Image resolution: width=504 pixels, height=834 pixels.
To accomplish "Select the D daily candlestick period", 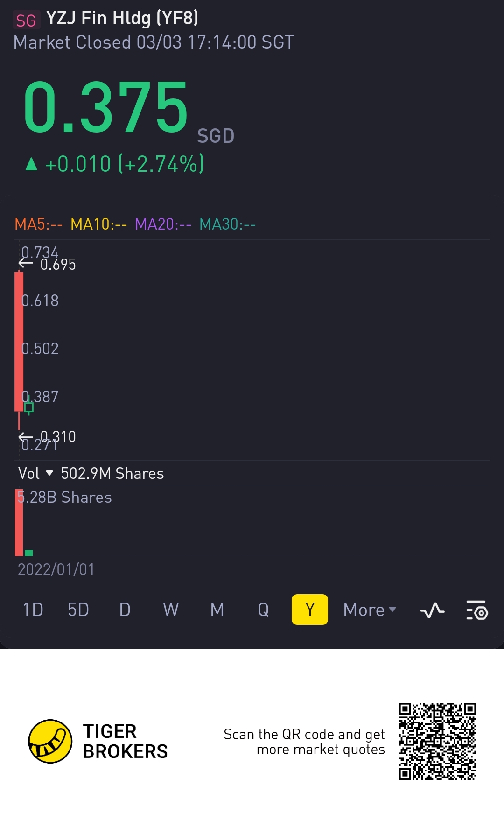I will [x=125, y=610].
